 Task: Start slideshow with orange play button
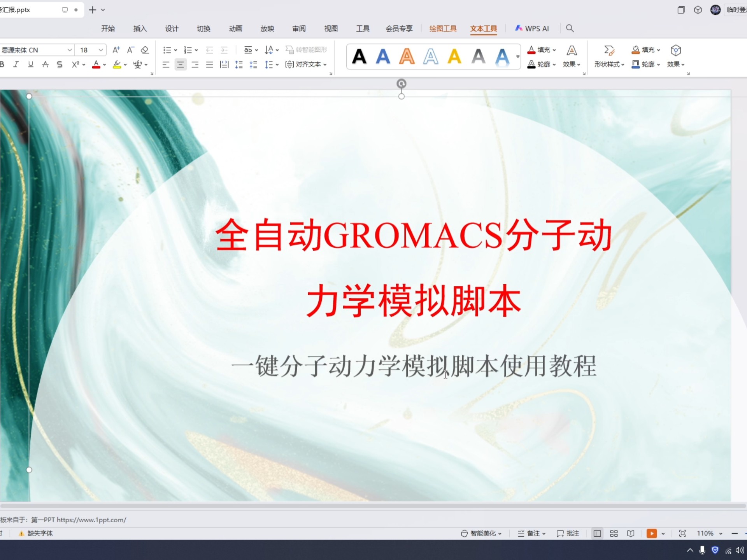[x=652, y=534]
